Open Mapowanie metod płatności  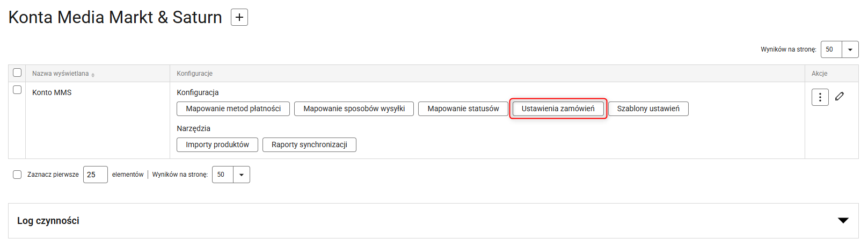pyautogui.click(x=233, y=108)
